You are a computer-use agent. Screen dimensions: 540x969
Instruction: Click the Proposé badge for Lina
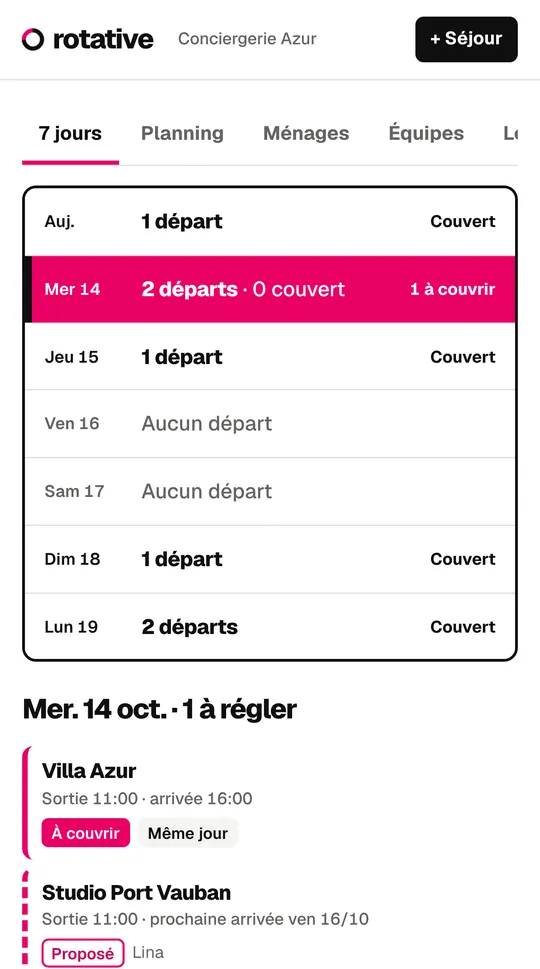(83, 953)
